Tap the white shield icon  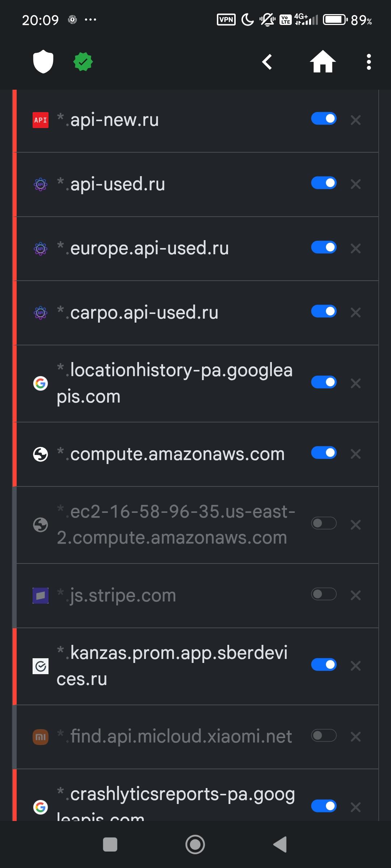click(43, 61)
